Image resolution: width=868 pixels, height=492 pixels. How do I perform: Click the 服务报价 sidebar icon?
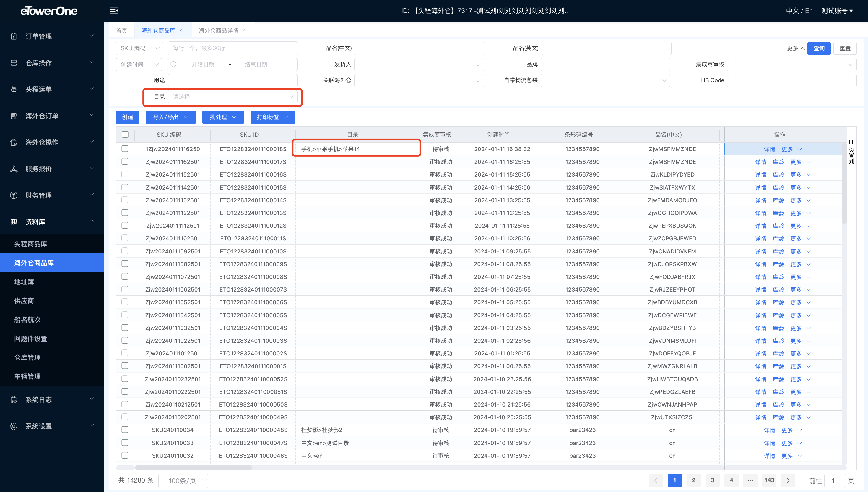tap(14, 169)
